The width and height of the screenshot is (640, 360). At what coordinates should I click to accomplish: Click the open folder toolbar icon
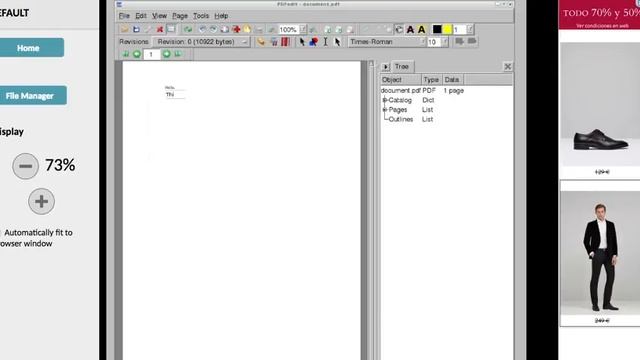124,29
